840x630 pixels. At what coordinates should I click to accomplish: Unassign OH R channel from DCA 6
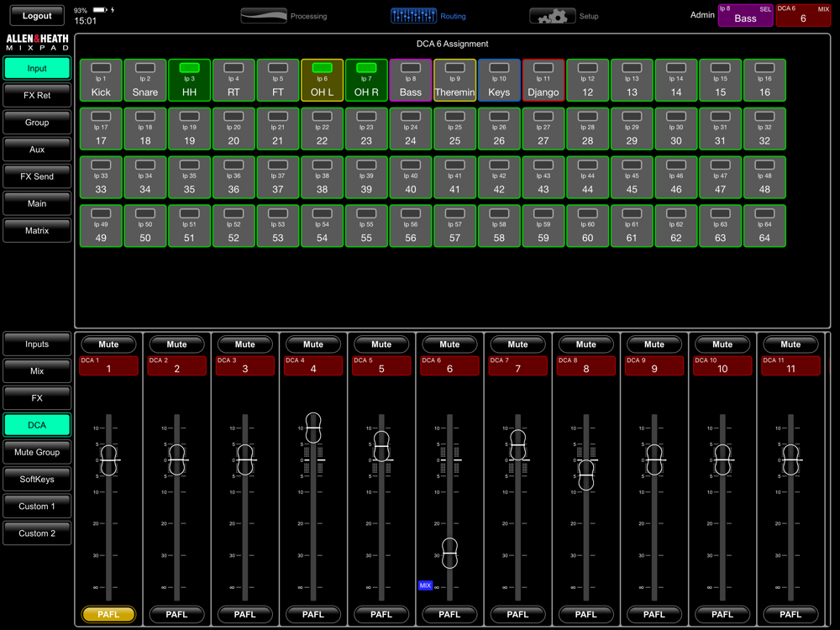tap(366, 81)
